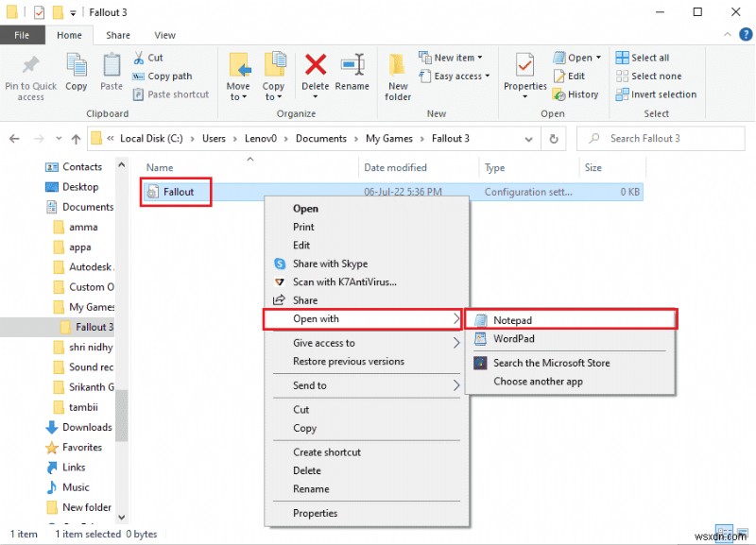The image size is (756, 545).
Task: Click the New folder icon
Action: (397, 65)
